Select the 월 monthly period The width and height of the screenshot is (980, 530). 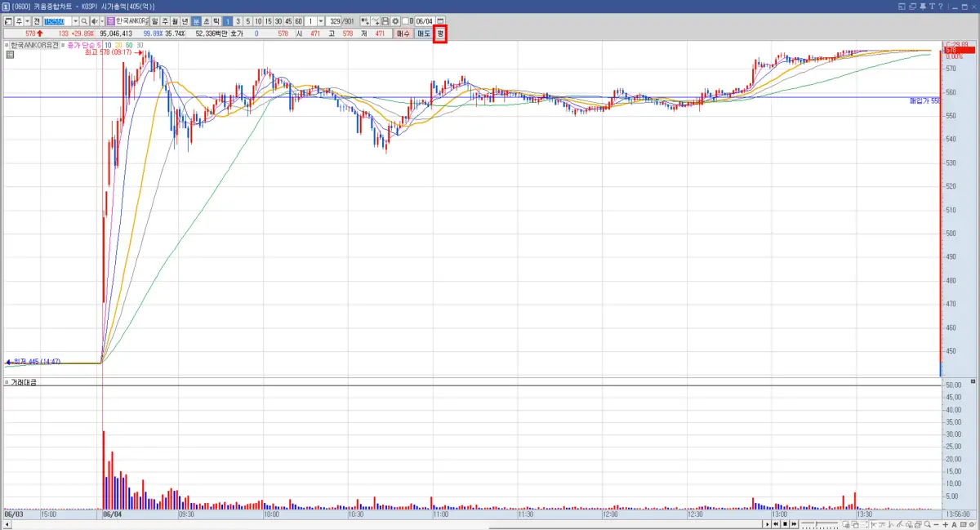(x=175, y=20)
